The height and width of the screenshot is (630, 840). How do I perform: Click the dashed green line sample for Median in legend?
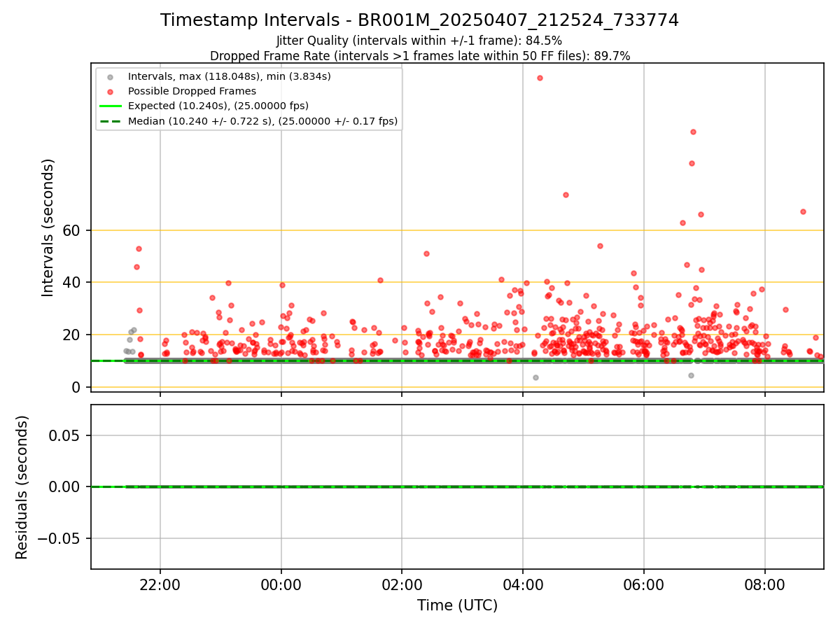pyautogui.click(x=109, y=122)
